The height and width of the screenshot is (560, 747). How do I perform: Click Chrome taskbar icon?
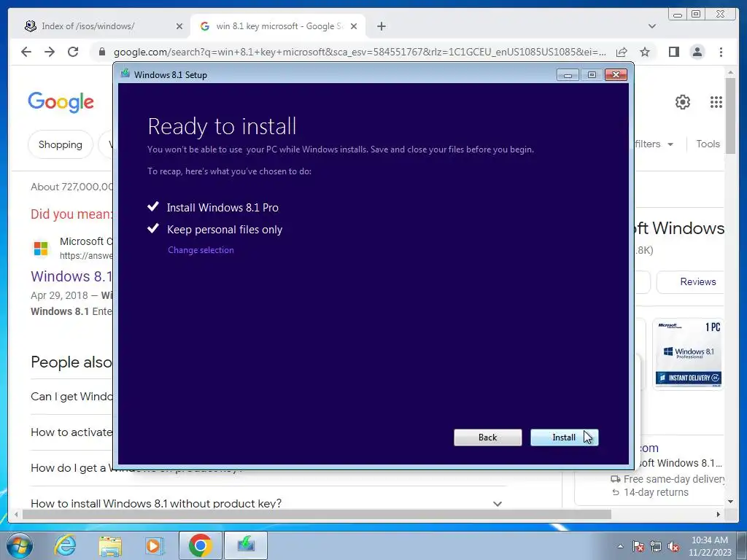200,545
